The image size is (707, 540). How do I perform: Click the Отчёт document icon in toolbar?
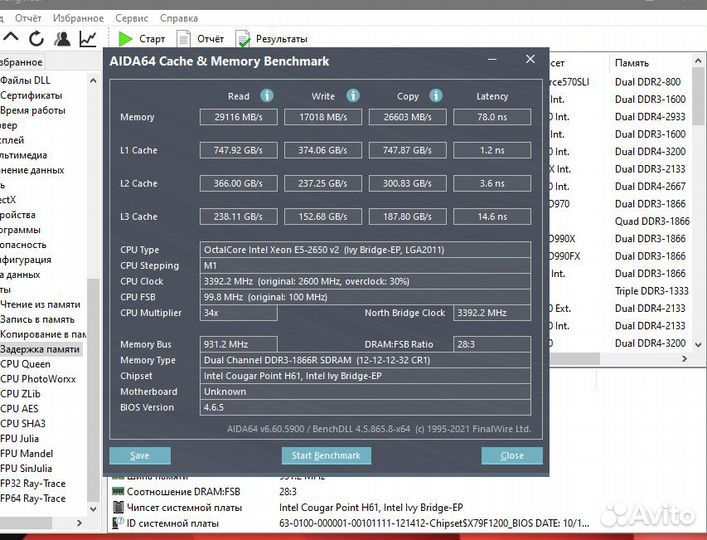183,39
